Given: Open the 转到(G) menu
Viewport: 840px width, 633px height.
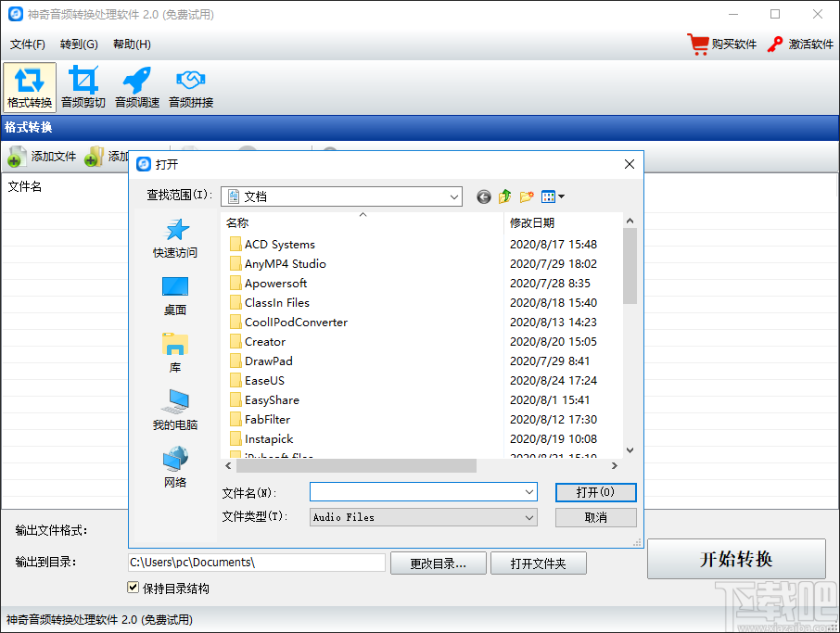Looking at the screenshot, I should pyautogui.click(x=79, y=44).
